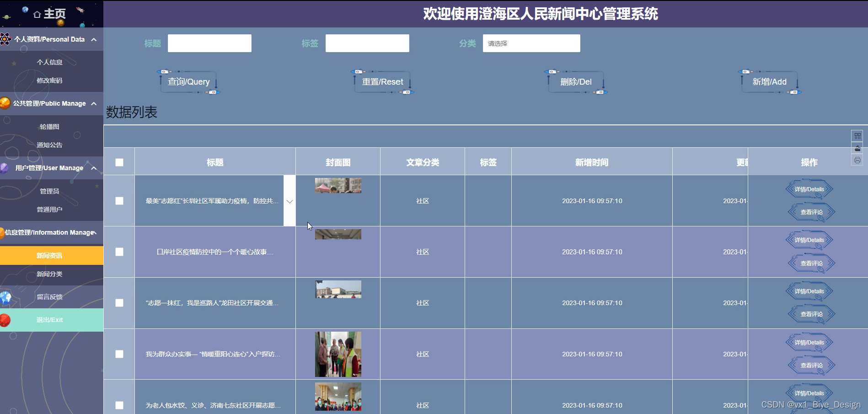Click the export icon in table toolbar
The height and width of the screenshot is (414, 868).
tap(857, 148)
